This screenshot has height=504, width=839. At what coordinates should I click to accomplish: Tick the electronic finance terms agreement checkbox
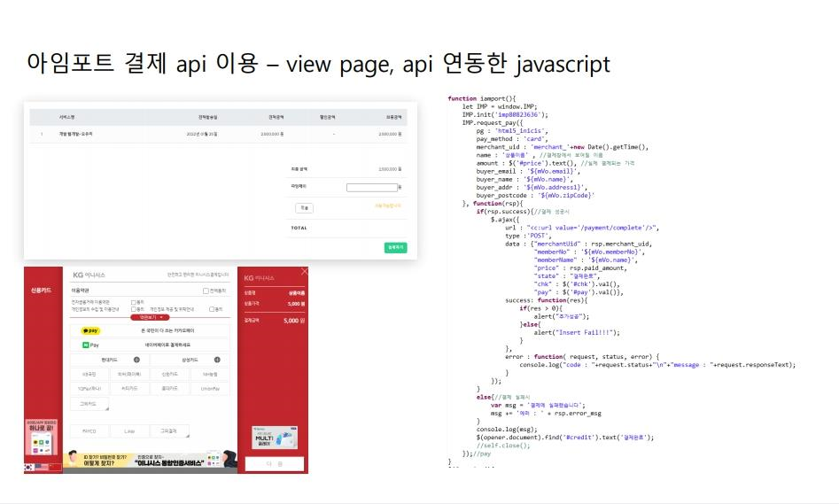[132, 302]
